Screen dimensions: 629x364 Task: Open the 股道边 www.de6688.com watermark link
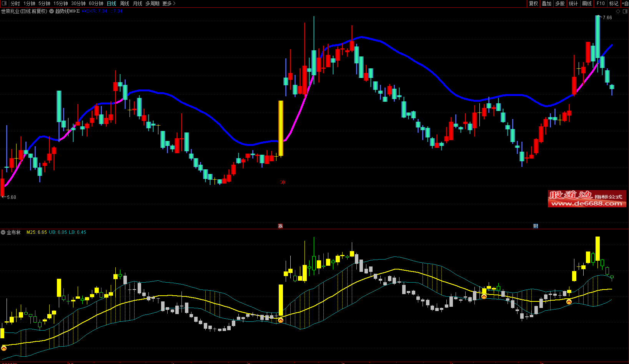[x=587, y=199]
